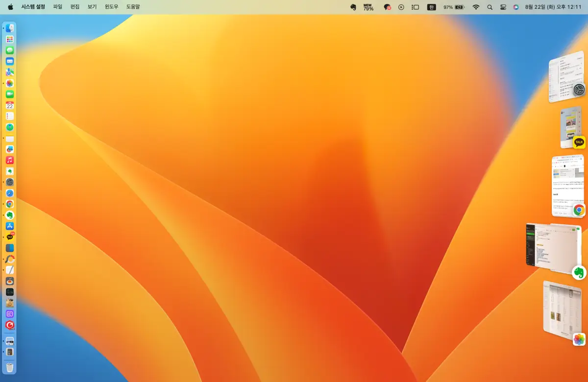
Task: Open the Wi-Fi status menu
Action: [476, 7]
